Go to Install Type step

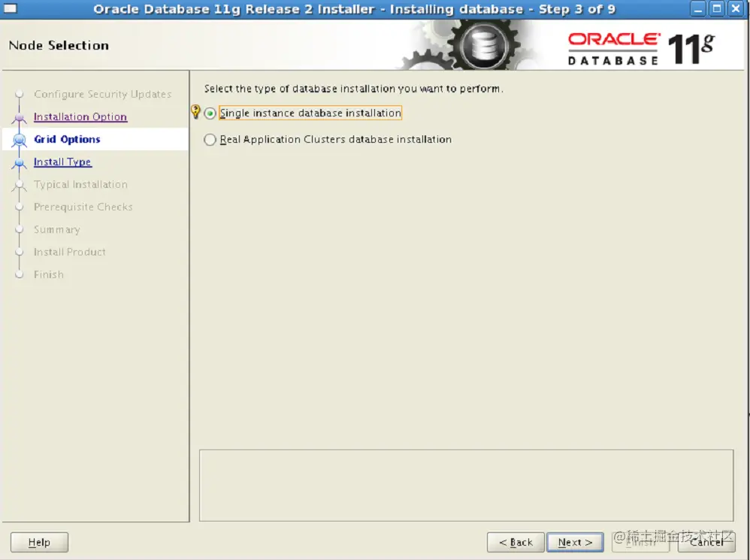point(62,162)
